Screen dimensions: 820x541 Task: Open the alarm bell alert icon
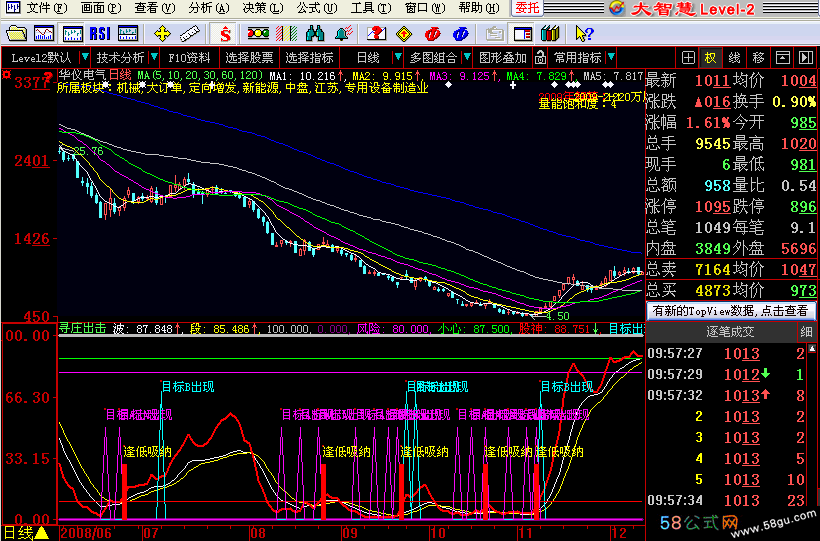click(x=344, y=34)
